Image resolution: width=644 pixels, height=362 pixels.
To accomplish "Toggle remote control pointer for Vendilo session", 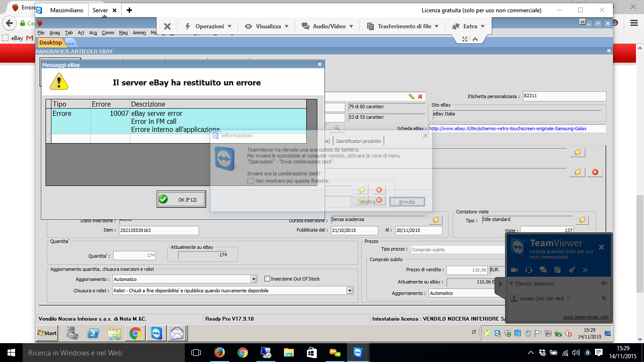I will (x=604, y=298).
